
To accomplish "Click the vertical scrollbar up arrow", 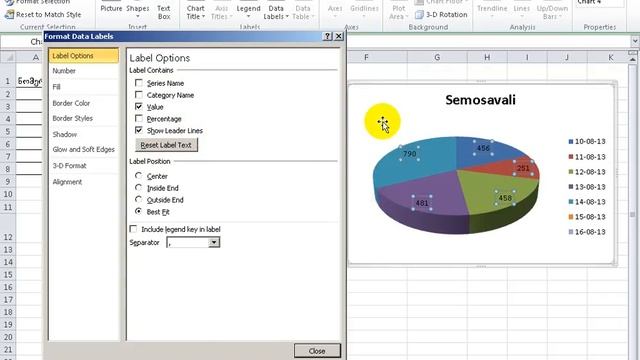I will [632, 60].
